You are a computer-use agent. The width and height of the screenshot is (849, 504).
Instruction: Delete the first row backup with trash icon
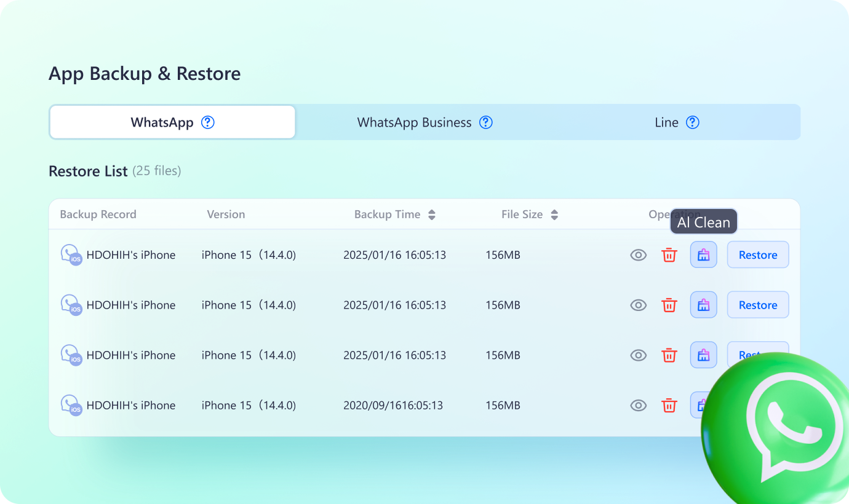(x=669, y=255)
